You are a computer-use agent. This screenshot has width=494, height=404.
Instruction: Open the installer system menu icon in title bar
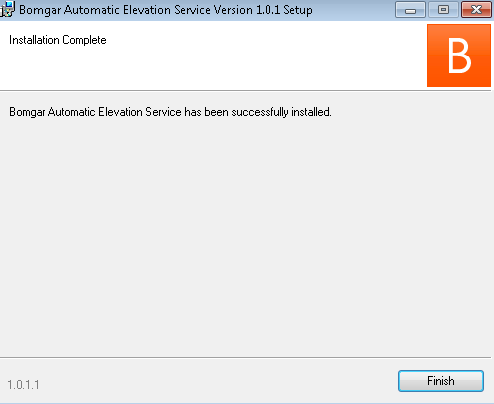coord(7,9)
